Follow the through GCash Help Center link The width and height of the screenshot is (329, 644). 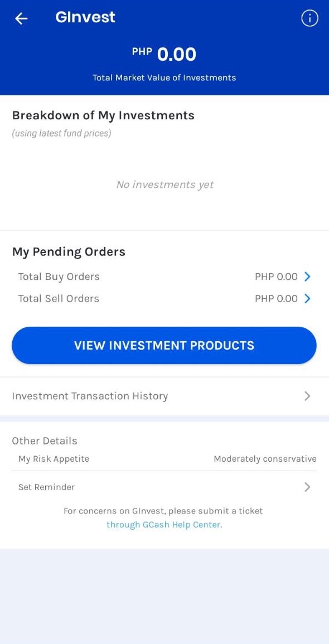click(164, 525)
